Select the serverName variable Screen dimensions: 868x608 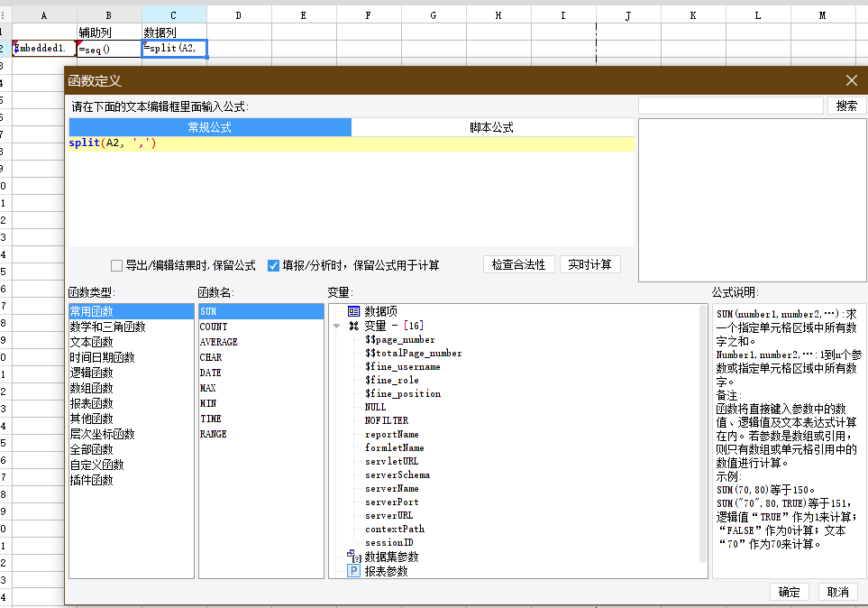(x=392, y=488)
